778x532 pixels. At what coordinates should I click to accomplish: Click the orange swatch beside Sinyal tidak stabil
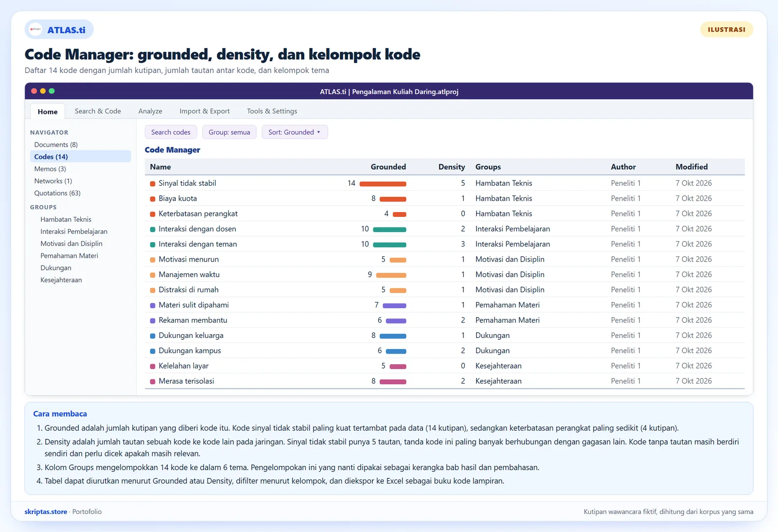point(153,184)
